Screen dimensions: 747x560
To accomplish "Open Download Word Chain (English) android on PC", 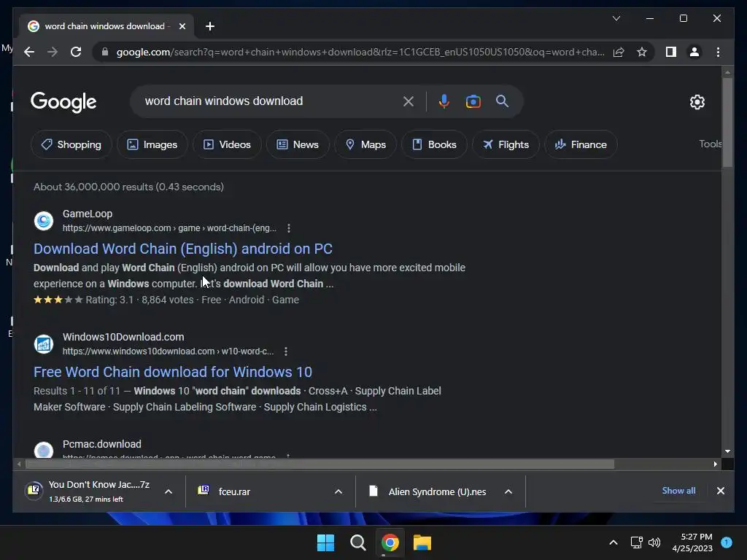I will (x=183, y=249).
